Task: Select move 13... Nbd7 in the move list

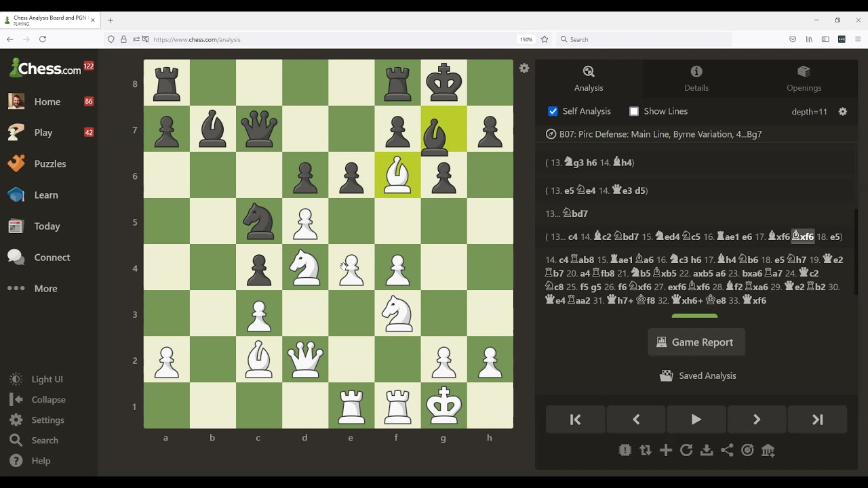Action: tap(575, 213)
